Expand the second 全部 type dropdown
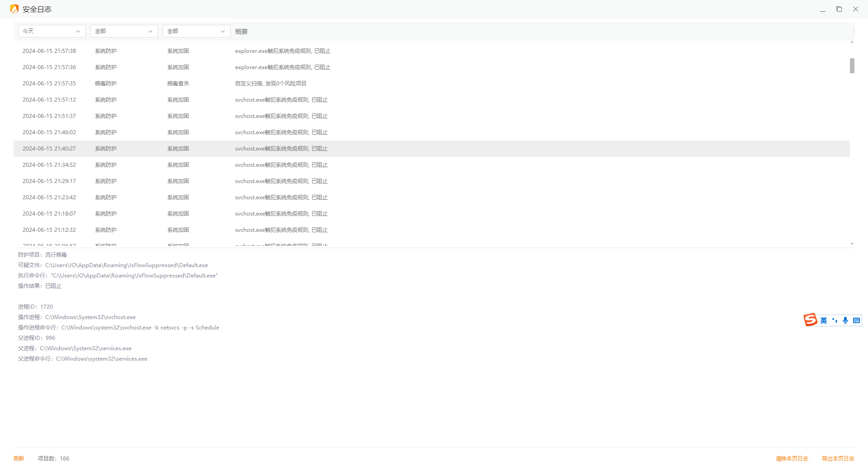Screen dimensions: 868x470 (x=196, y=31)
